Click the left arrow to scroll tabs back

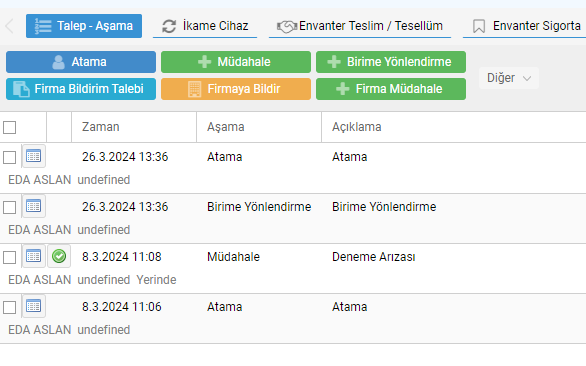pos(9,26)
